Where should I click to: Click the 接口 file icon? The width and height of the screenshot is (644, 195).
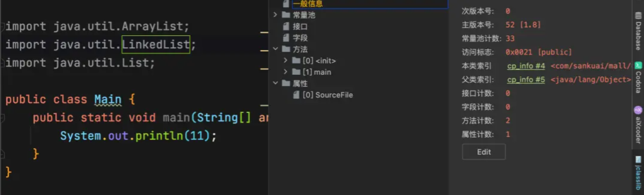(287, 27)
